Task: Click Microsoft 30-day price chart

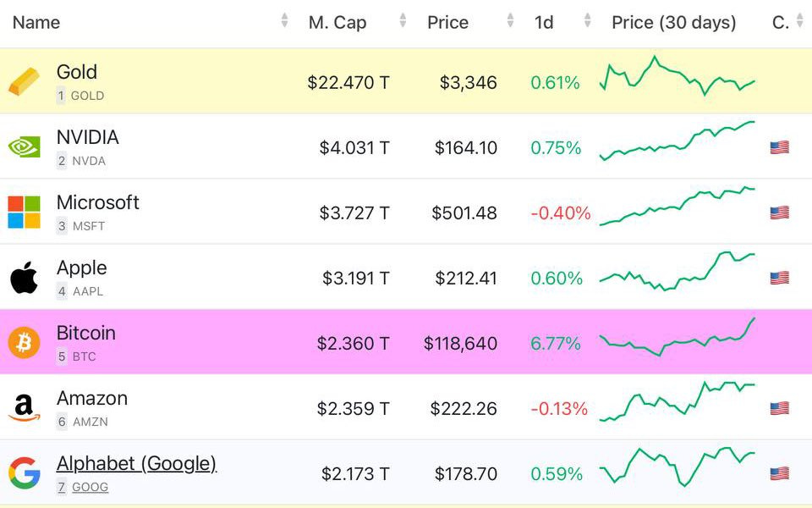Action: click(x=678, y=206)
